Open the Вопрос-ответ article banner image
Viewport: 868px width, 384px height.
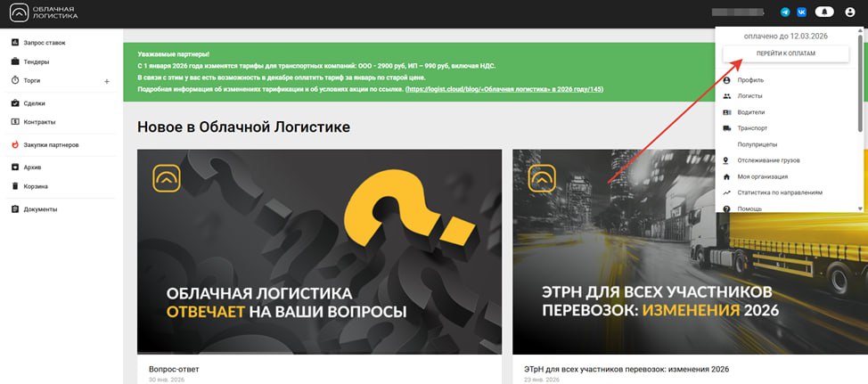click(319, 251)
